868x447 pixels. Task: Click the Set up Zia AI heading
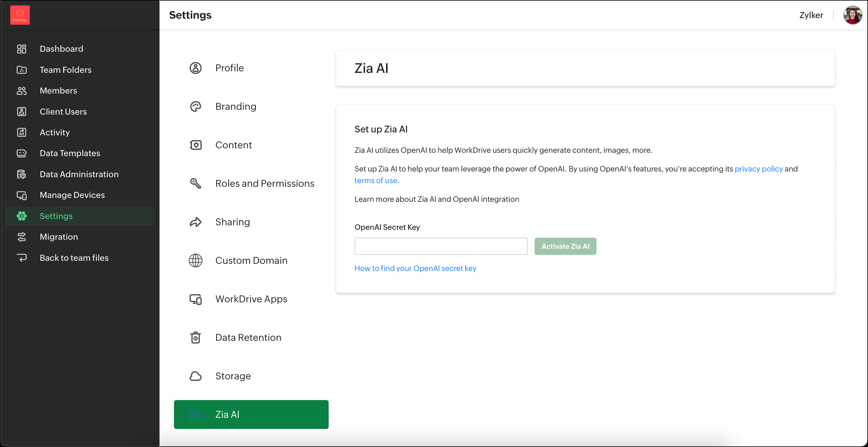click(381, 129)
